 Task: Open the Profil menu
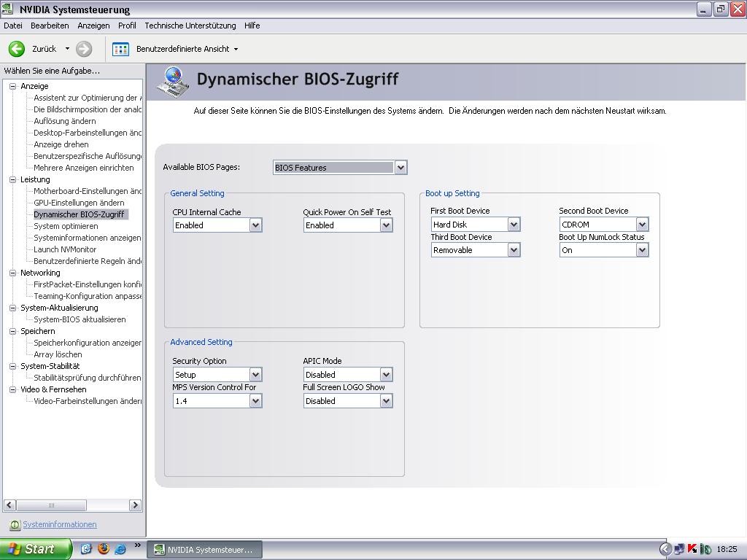pyautogui.click(x=127, y=26)
